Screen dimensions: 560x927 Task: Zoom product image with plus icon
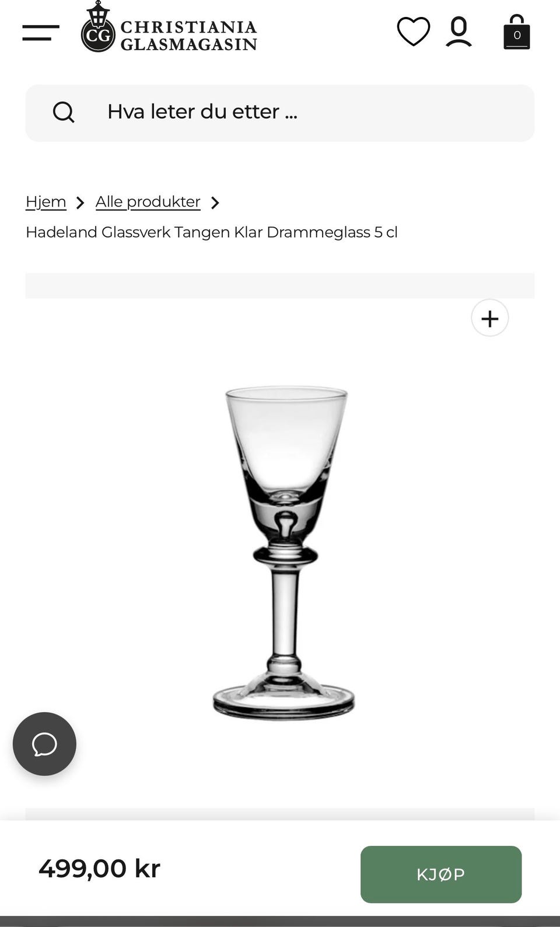click(x=490, y=318)
